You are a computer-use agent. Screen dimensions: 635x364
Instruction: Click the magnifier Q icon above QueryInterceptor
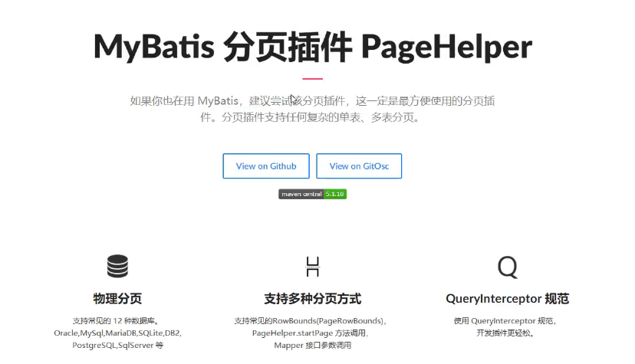[508, 267]
